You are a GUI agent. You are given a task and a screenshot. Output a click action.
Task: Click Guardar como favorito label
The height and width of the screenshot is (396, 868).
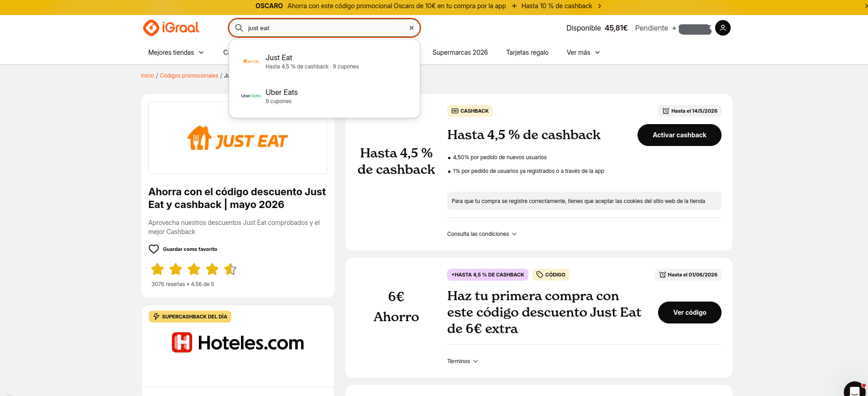click(x=190, y=249)
